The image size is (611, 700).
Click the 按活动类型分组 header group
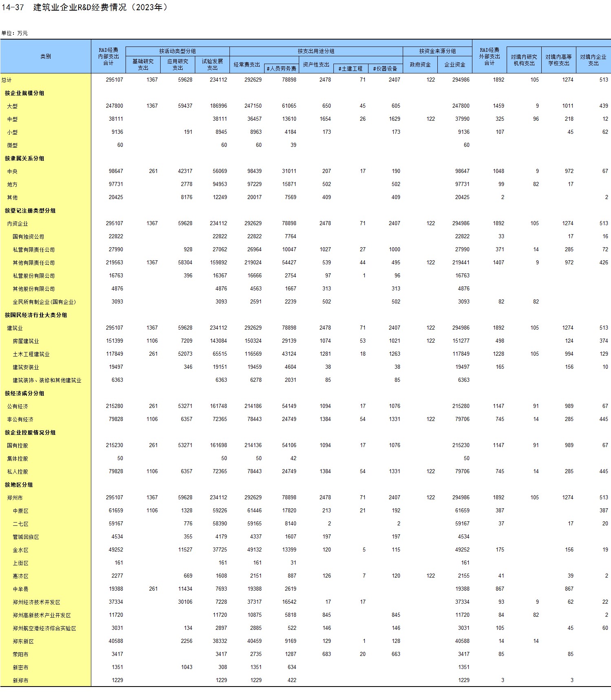[177, 51]
